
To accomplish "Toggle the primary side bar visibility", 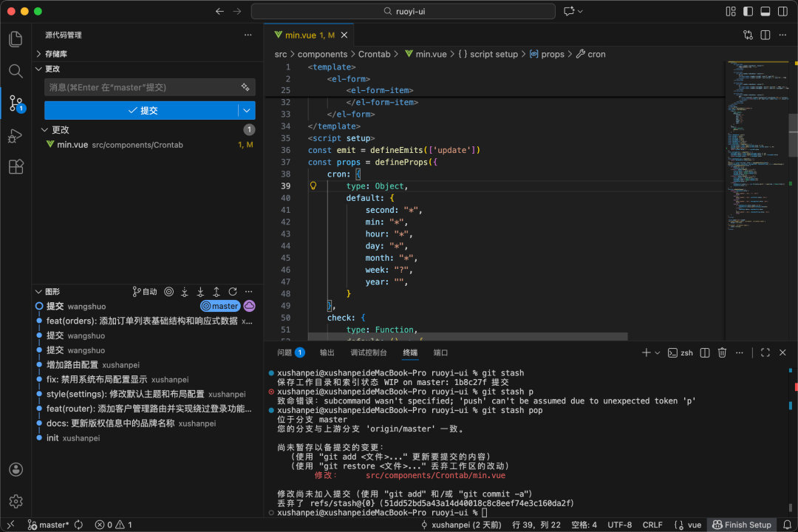I will pos(746,11).
